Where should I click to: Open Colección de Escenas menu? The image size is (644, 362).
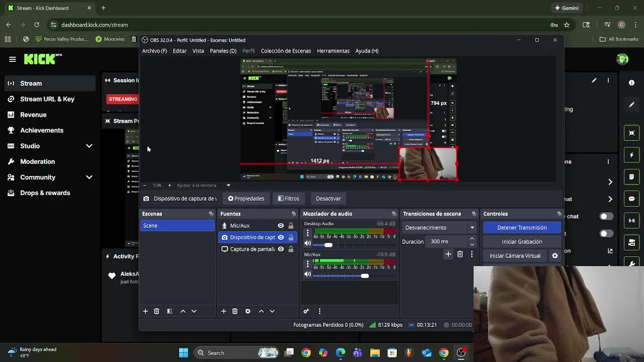click(286, 51)
